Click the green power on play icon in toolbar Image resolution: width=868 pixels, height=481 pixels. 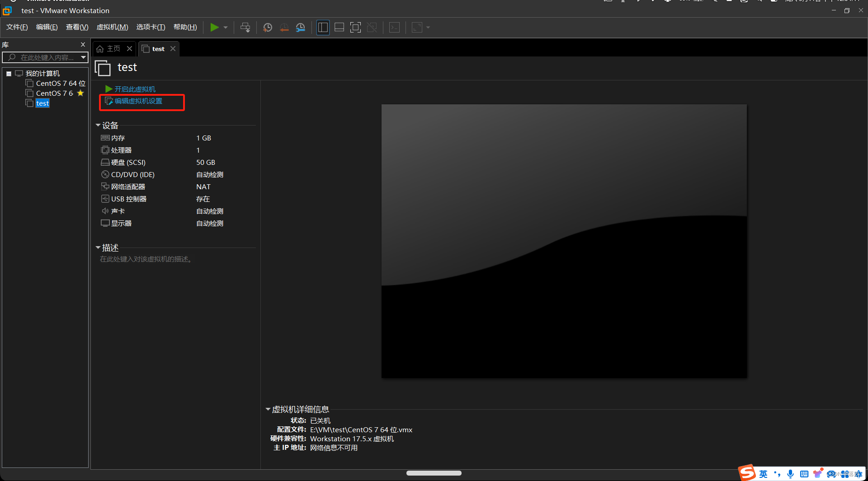click(214, 28)
